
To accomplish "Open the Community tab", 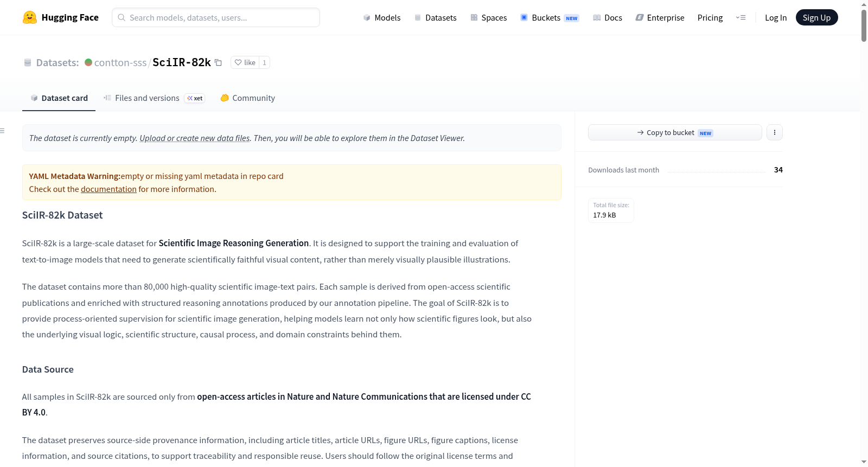I will [x=247, y=98].
